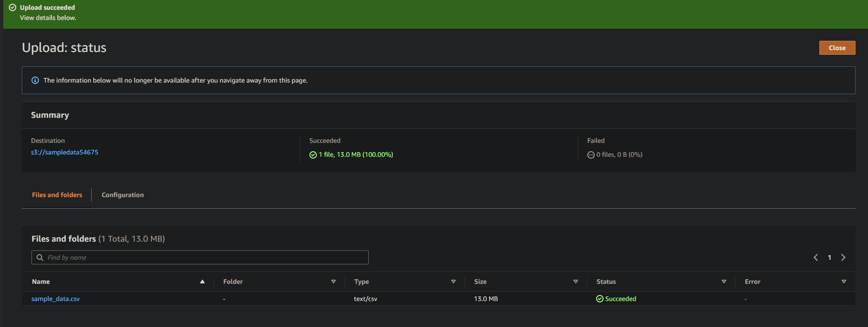Sort by Name column ascending arrow

tap(202, 282)
